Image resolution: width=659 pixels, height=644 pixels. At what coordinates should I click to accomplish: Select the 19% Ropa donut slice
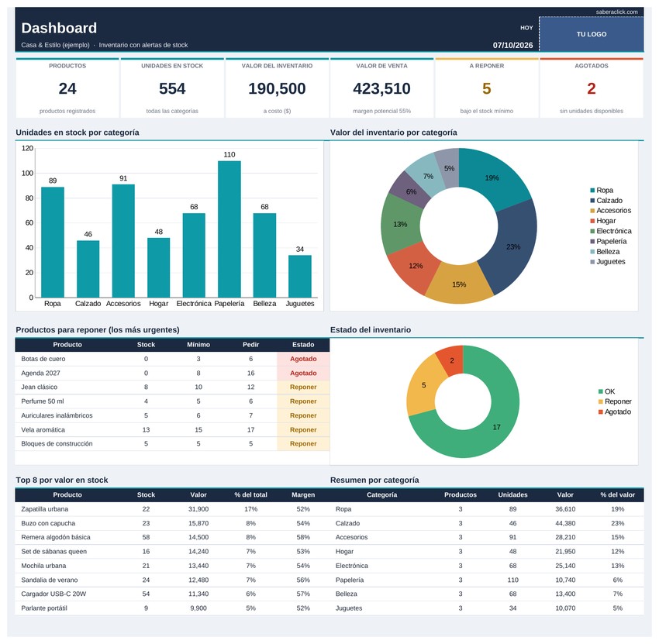coord(492,177)
